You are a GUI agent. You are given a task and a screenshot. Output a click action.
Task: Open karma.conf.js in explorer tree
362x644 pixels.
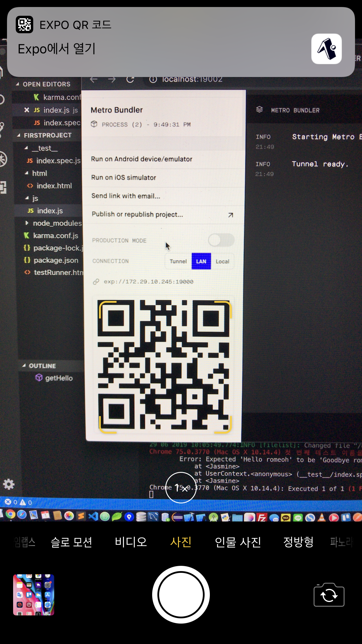[x=51, y=236]
